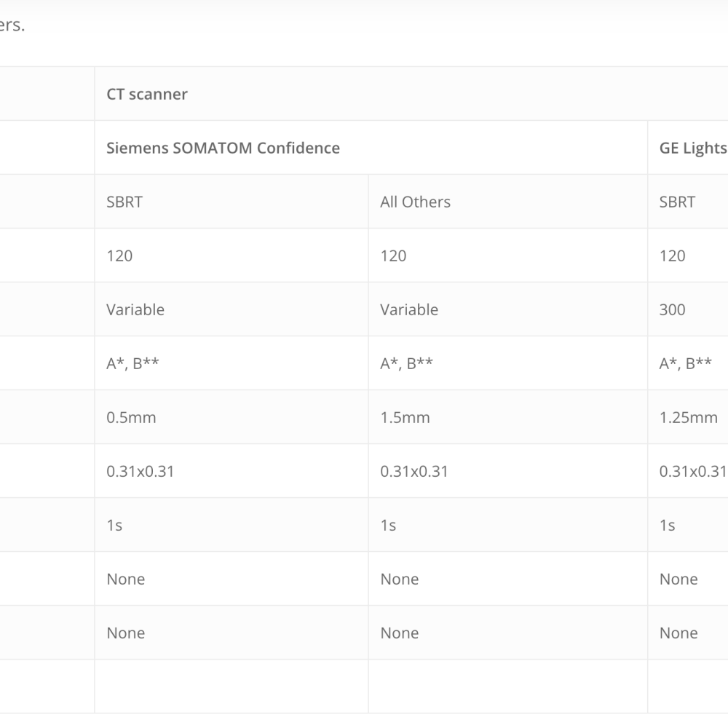The image size is (728, 728).
Task: Click the 300 value in GE column
Action: tap(672, 309)
